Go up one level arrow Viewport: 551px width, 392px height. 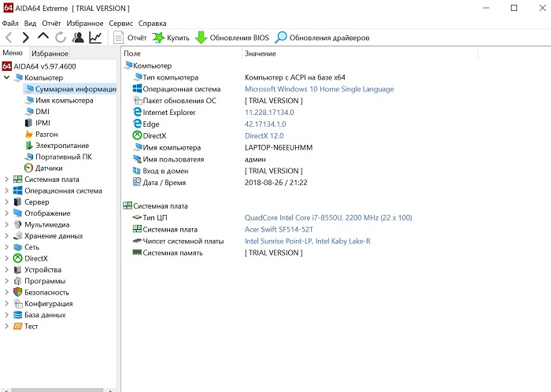click(x=43, y=36)
